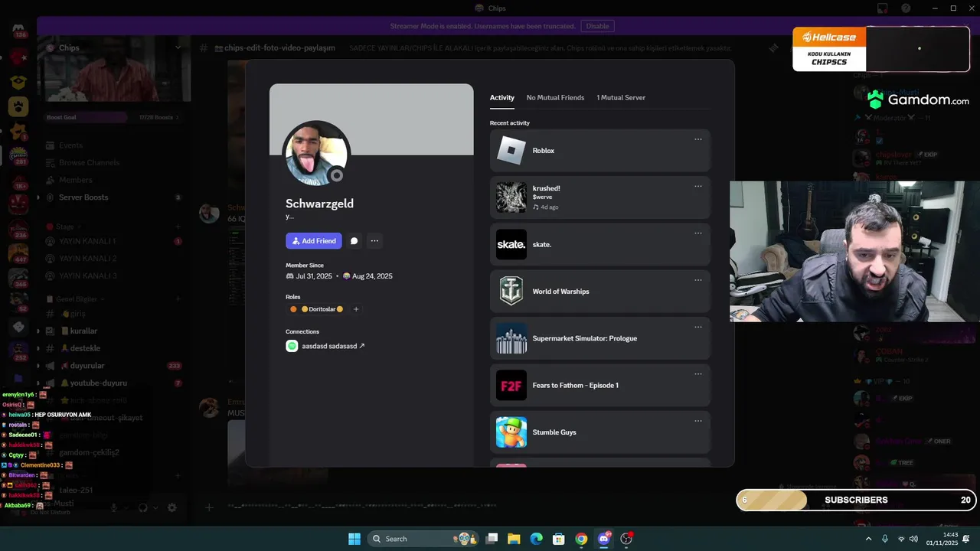
Task: Join the YAYIN KANALI 1 stage channel
Action: (x=112, y=241)
